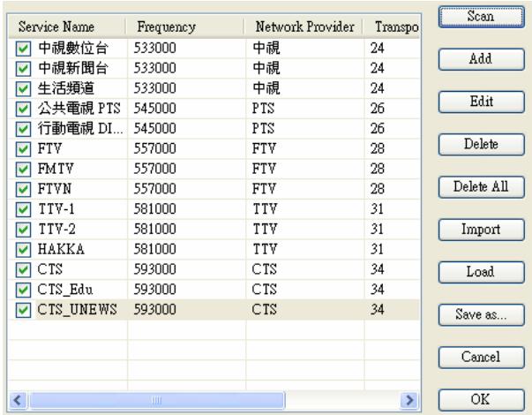Select the TTV-2 service name
This screenshot has width=532, height=415.
coord(56,230)
